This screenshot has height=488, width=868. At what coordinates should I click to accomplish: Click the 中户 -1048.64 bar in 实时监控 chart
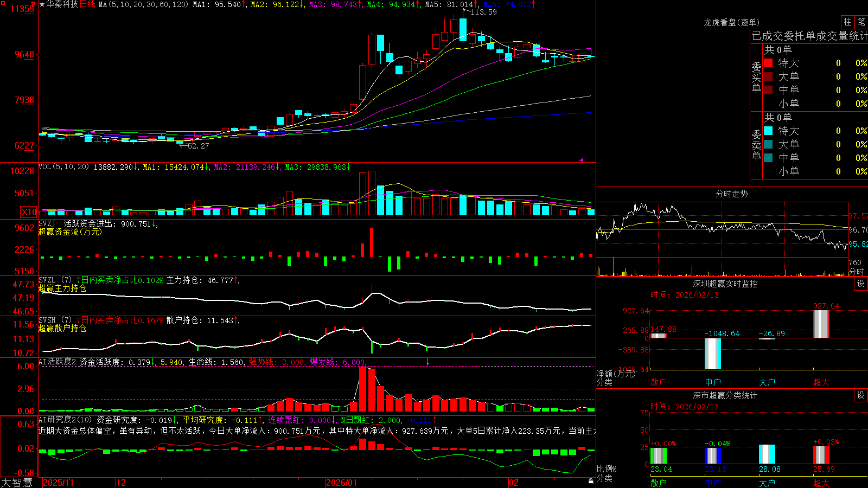[713, 354]
